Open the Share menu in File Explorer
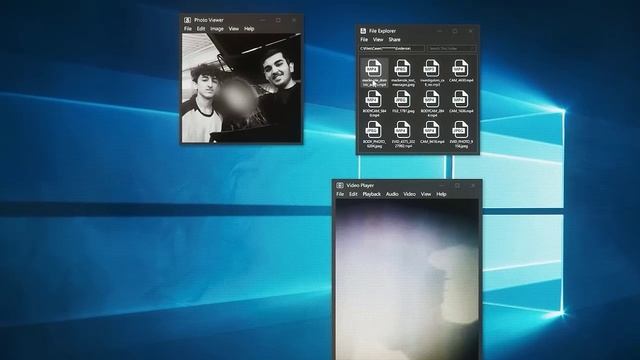This screenshot has height=360, width=640. [x=394, y=40]
